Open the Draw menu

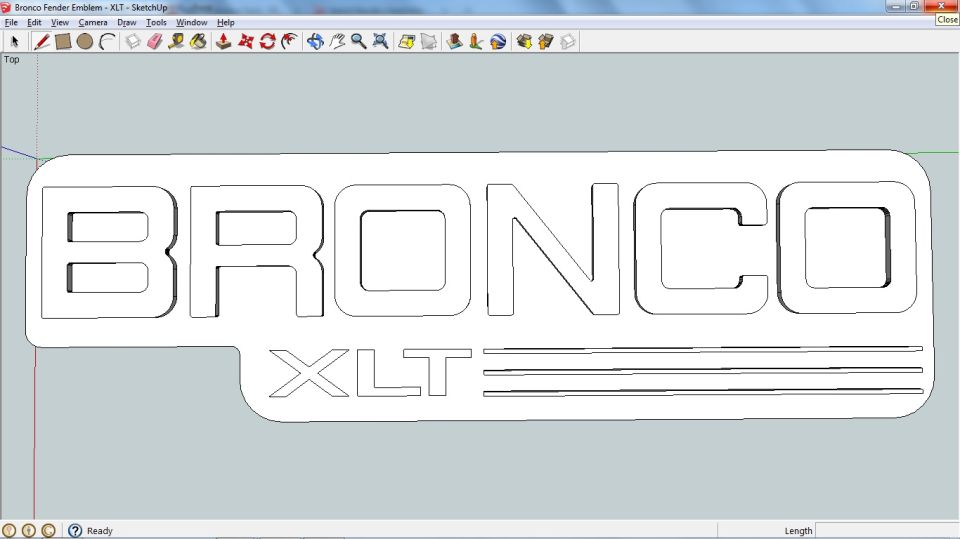click(x=127, y=22)
